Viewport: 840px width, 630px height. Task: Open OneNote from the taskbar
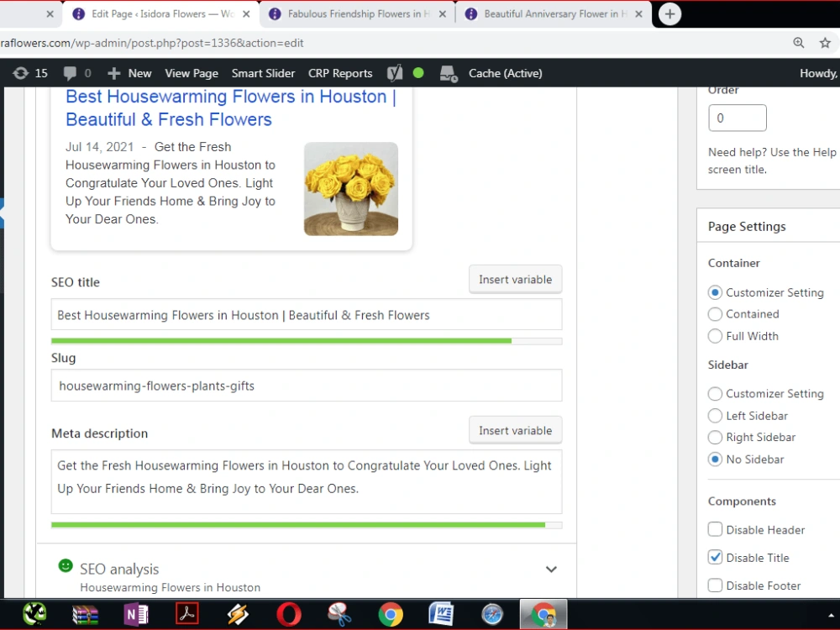click(x=136, y=615)
